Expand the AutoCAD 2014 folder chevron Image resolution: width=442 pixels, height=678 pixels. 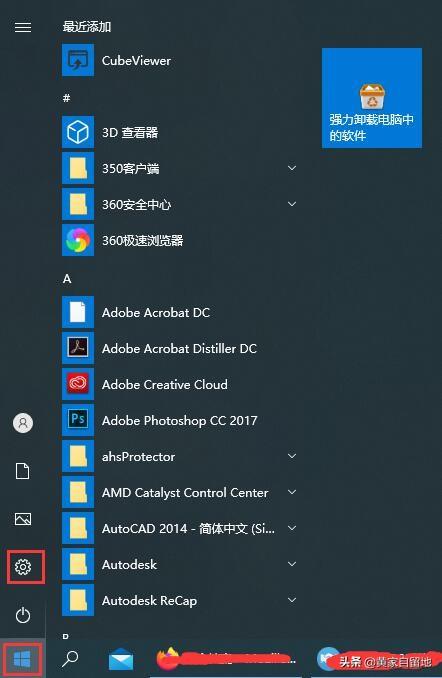[x=292, y=528]
